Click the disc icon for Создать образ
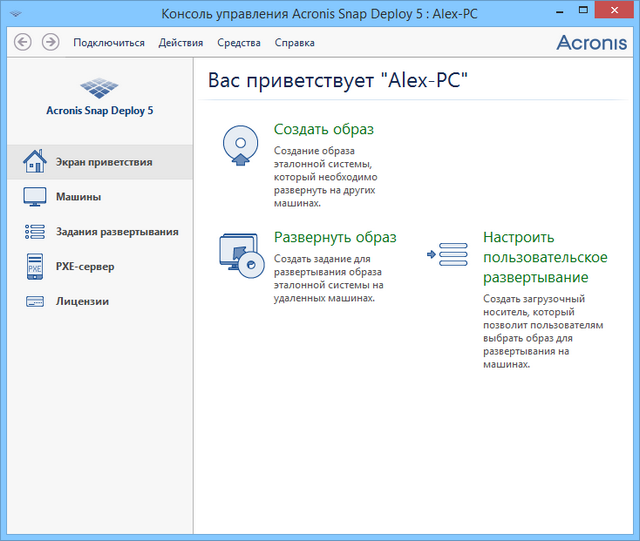Image resolution: width=640 pixels, height=541 pixels. [240, 147]
